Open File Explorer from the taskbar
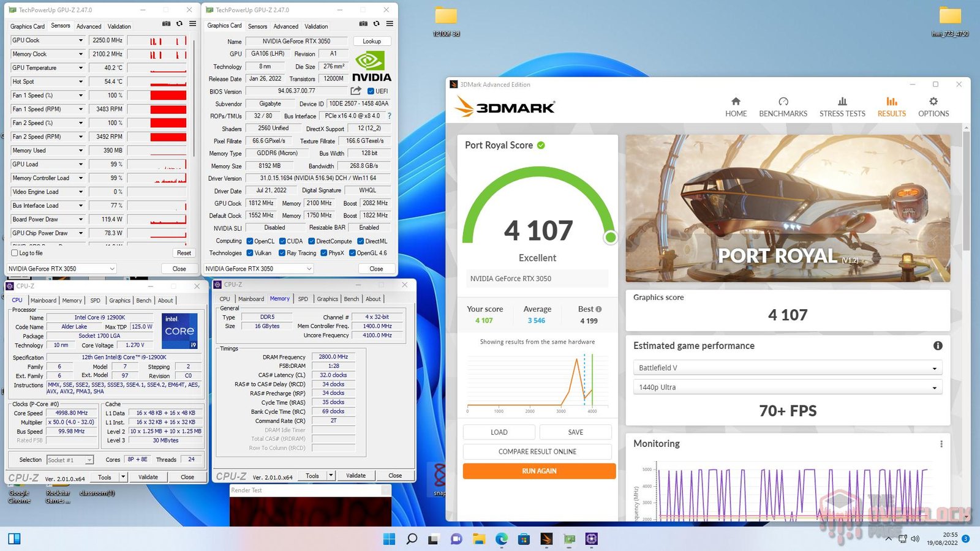Viewport: 980px width, 551px height. coord(478,539)
